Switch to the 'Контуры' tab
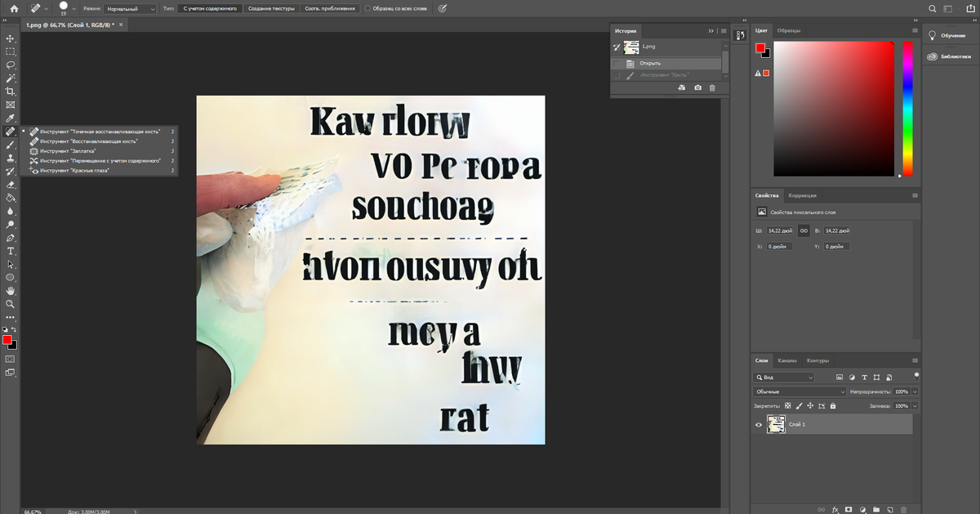980x514 pixels. 817,360
